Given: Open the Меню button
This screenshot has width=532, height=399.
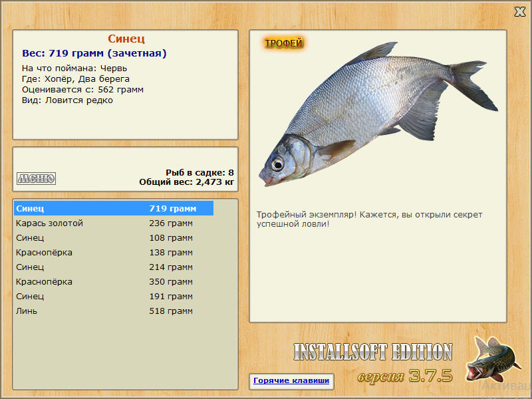Looking at the screenshot, I should click(x=37, y=178).
